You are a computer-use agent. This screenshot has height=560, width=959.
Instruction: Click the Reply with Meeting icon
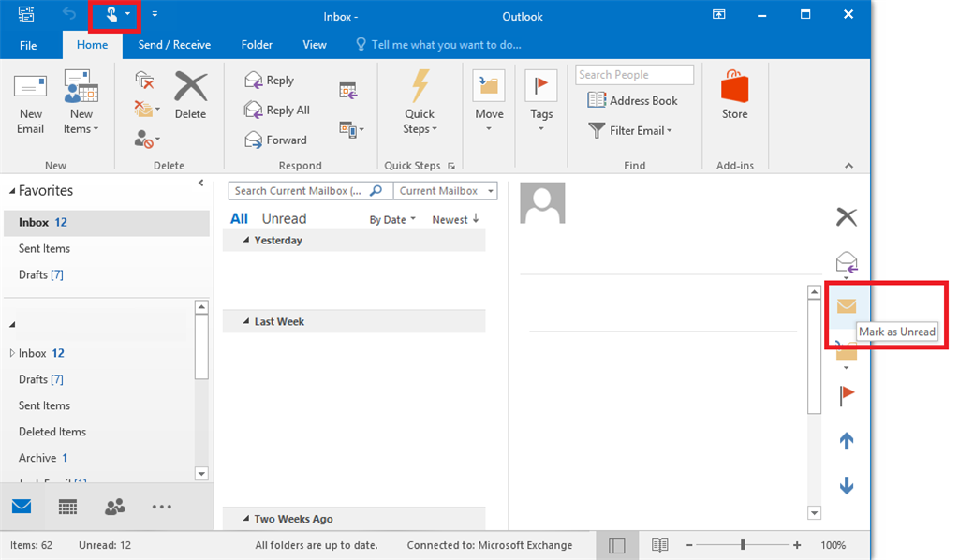click(x=348, y=91)
